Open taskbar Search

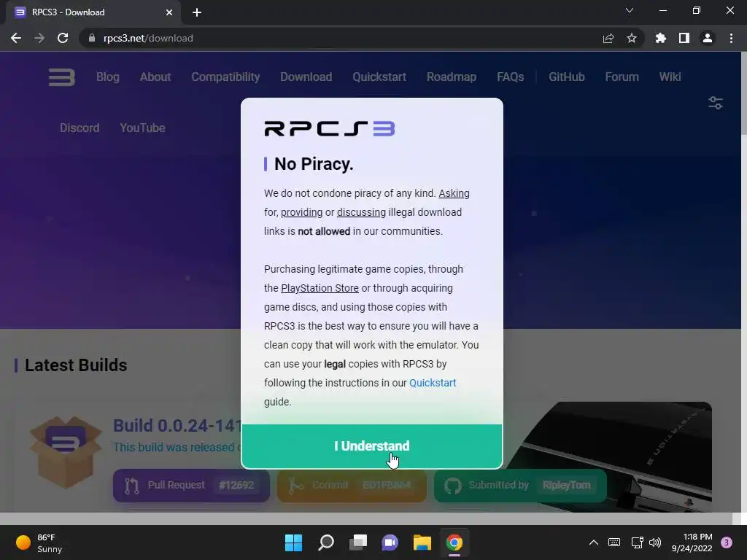tap(326, 542)
